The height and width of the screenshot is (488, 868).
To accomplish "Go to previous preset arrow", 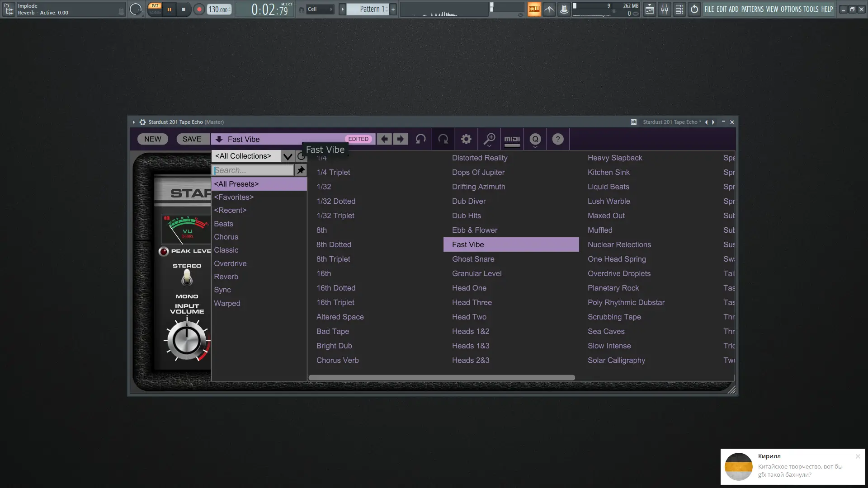I will point(384,139).
